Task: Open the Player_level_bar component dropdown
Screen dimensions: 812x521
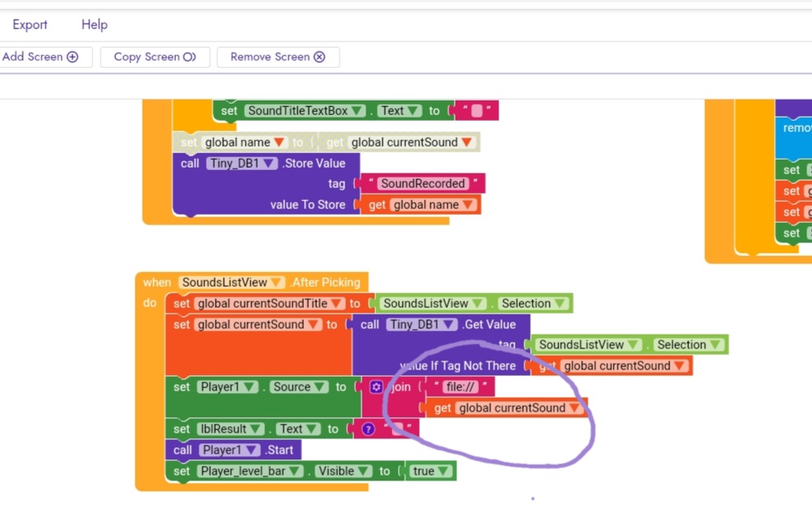Action: point(294,472)
